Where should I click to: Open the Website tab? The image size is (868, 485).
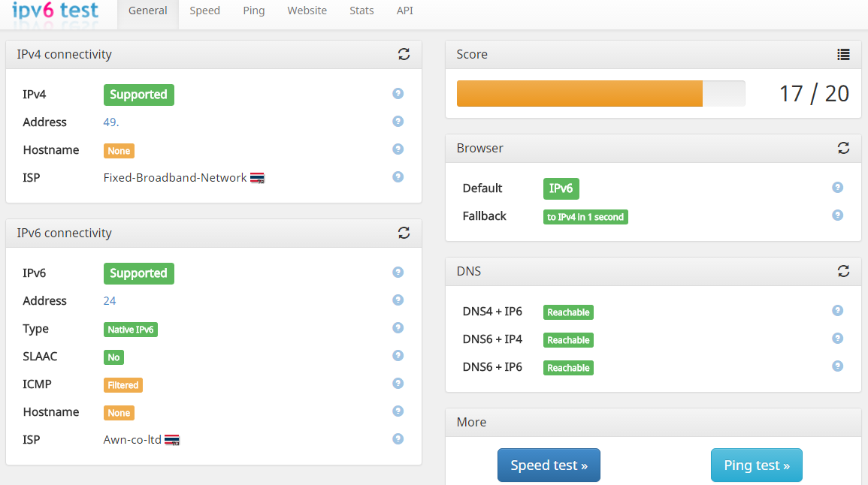coord(307,11)
